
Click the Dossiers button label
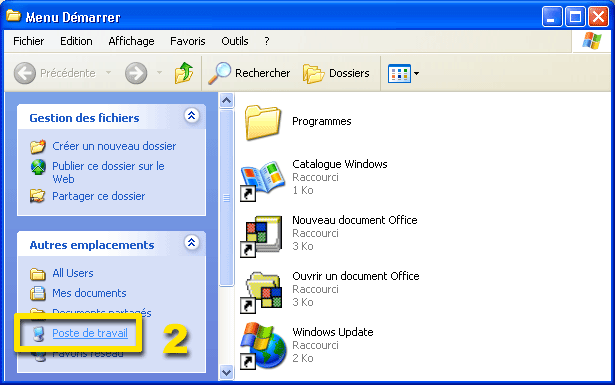click(349, 73)
